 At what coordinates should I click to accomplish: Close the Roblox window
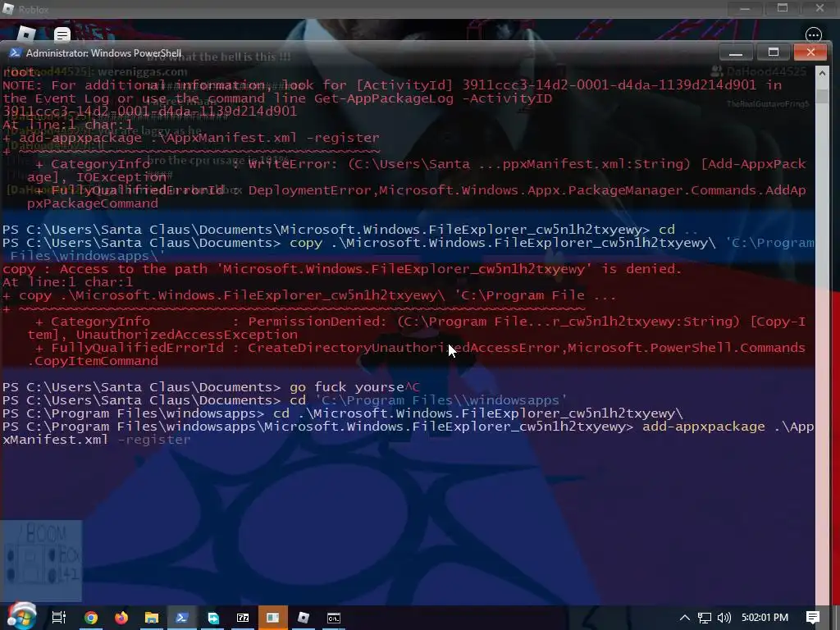tap(819, 8)
